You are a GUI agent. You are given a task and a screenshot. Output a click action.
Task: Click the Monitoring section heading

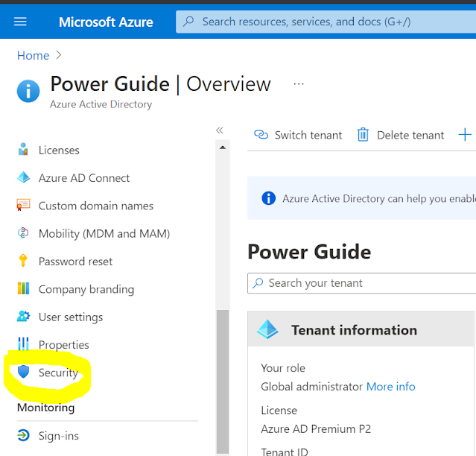pyautogui.click(x=46, y=408)
